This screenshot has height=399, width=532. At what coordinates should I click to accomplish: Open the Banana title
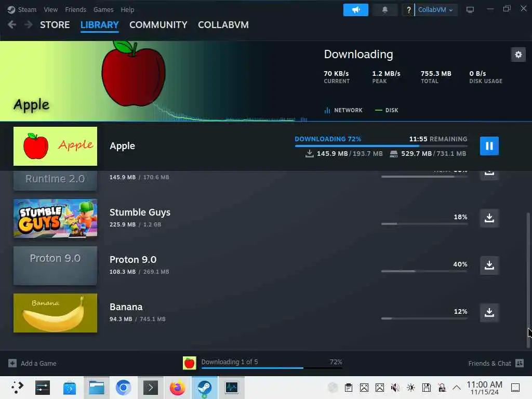(126, 307)
